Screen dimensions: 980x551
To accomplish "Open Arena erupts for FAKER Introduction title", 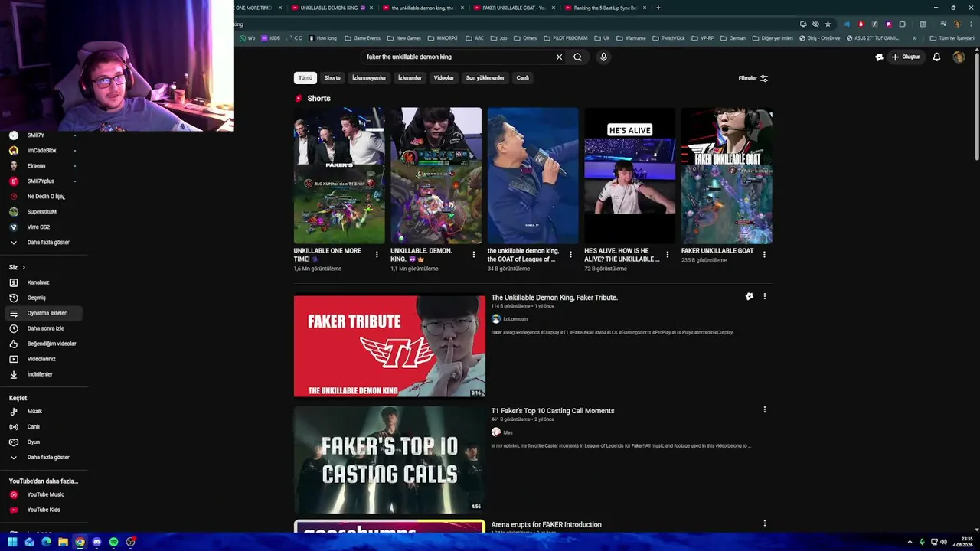I will click(546, 525).
